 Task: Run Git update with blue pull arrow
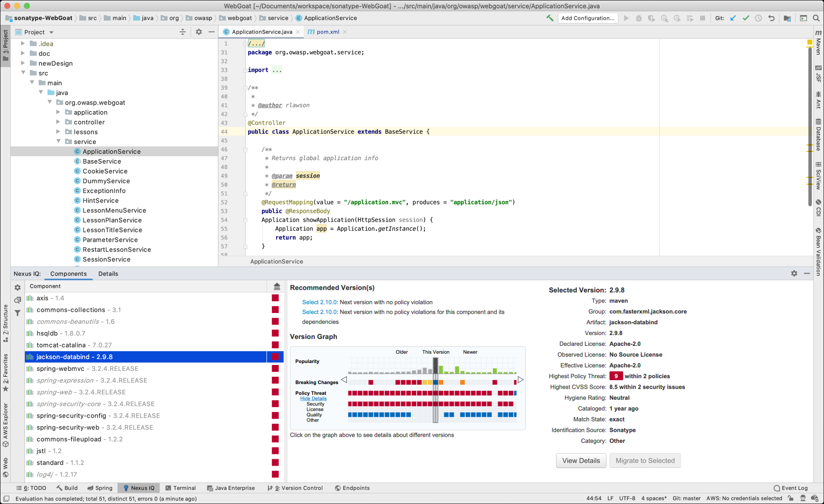[733, 18]
